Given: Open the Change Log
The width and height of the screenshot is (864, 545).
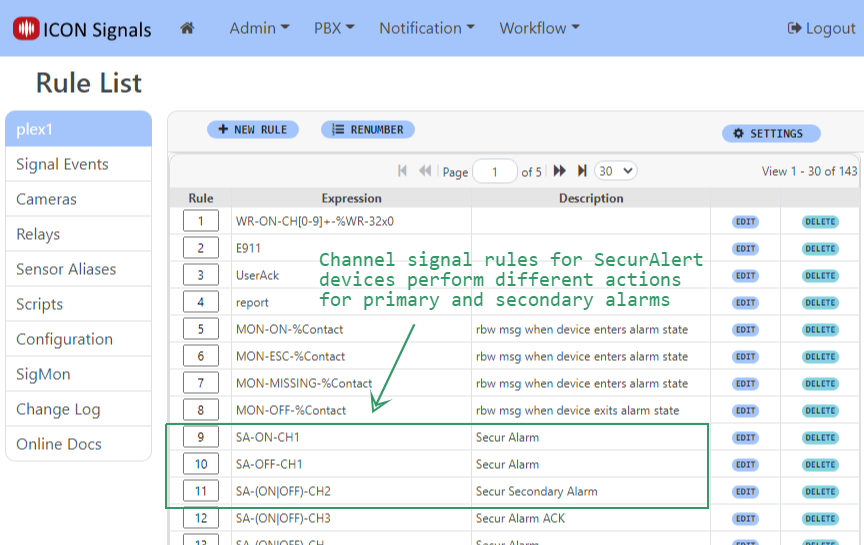Looking at the screenshot, I should (x=78, y=409).
